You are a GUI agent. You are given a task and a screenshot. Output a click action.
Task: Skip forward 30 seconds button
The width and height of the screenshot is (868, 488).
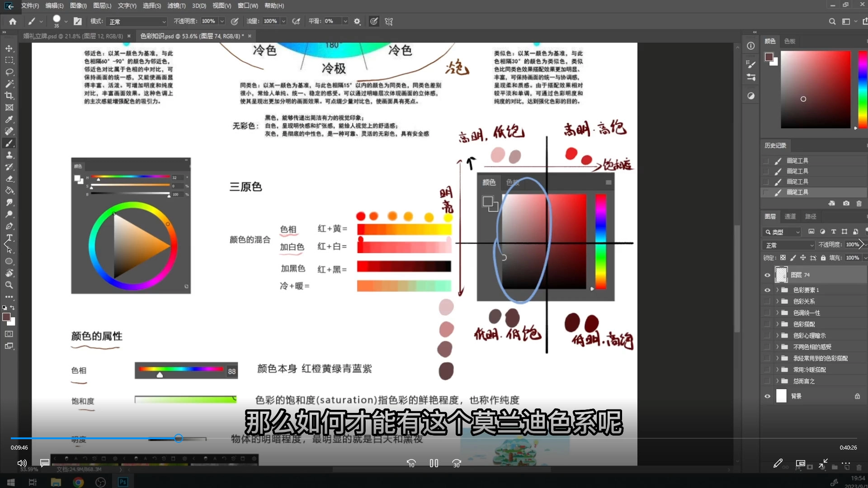(x=457, y=463)
